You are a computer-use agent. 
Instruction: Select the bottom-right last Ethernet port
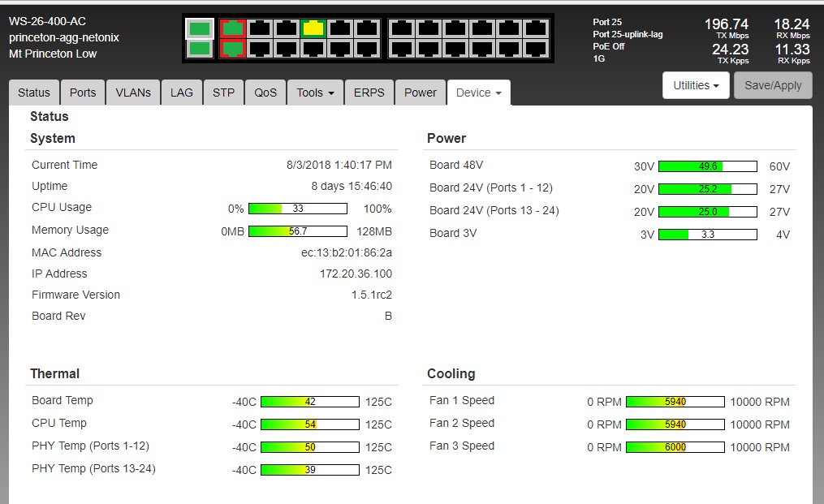point(534,49)
